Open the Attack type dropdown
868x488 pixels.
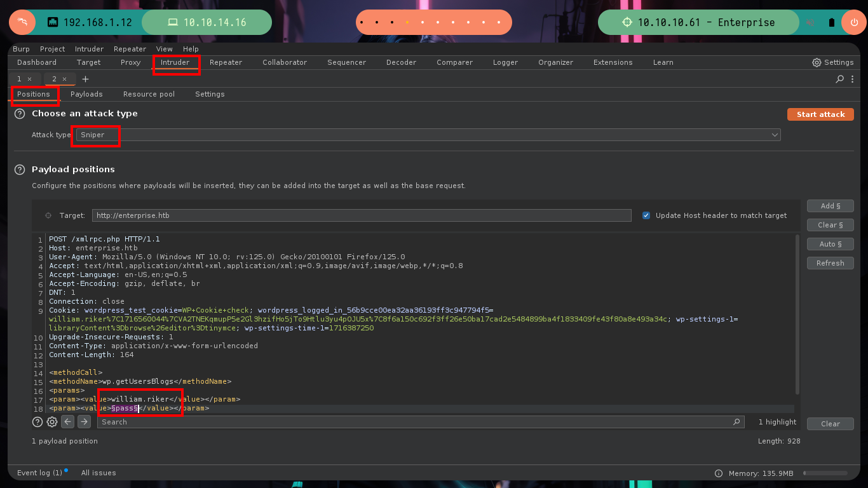(x=428, y=135)
